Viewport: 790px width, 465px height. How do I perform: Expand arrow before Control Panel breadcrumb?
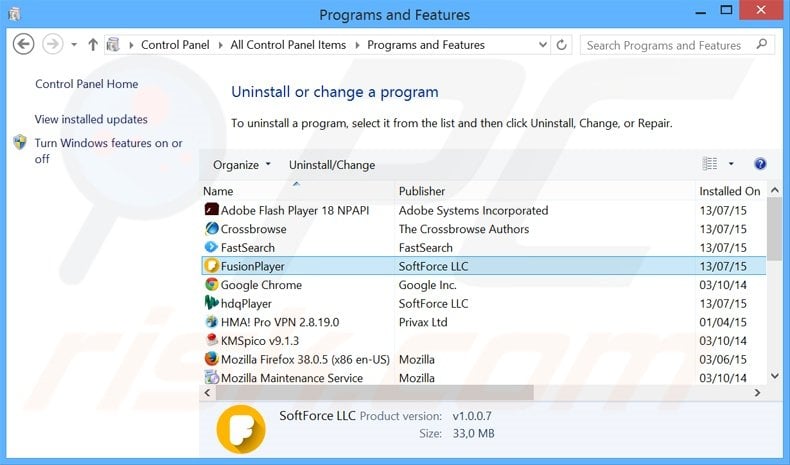(131, 45)
